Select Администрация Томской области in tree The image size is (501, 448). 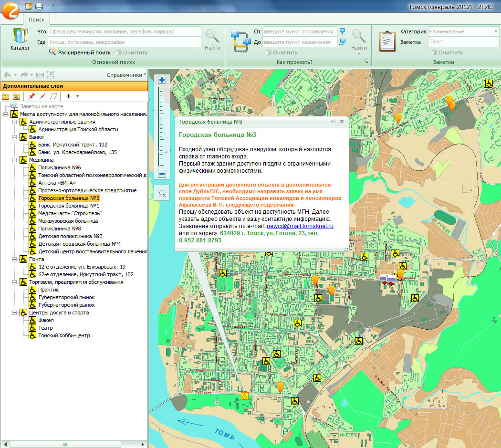pos(78,129)
